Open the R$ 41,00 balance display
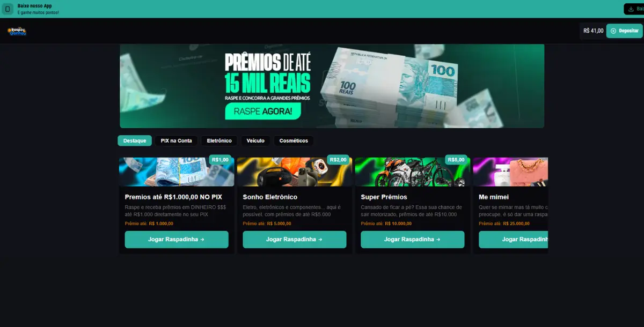Screen dimensions: 644x327 tap(594, 31)
